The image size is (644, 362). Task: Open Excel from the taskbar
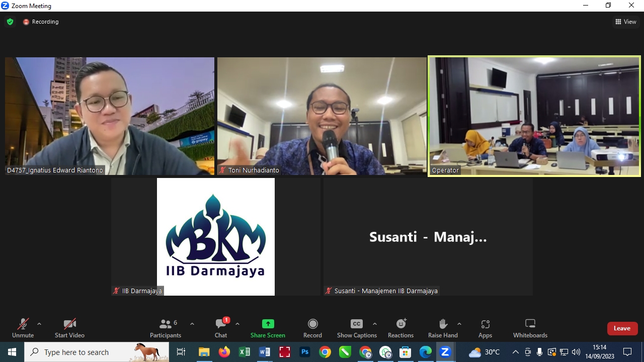pos(245,352)
